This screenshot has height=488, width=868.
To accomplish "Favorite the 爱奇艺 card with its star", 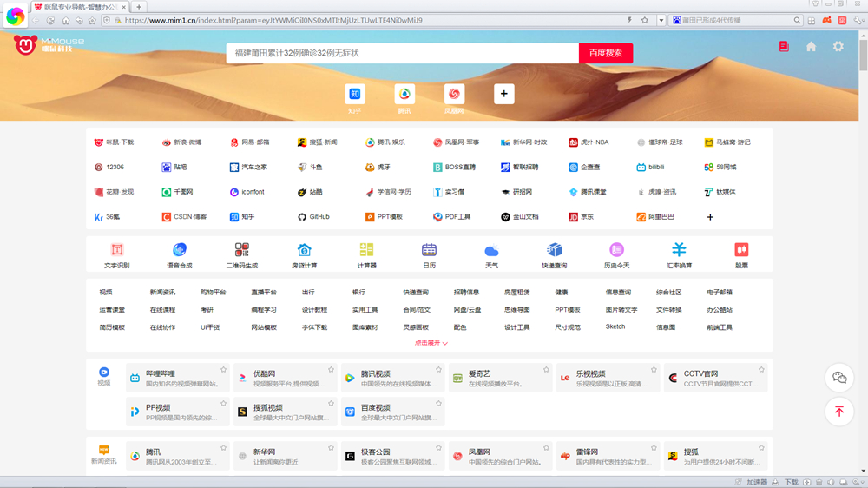I will pos(546,369).
